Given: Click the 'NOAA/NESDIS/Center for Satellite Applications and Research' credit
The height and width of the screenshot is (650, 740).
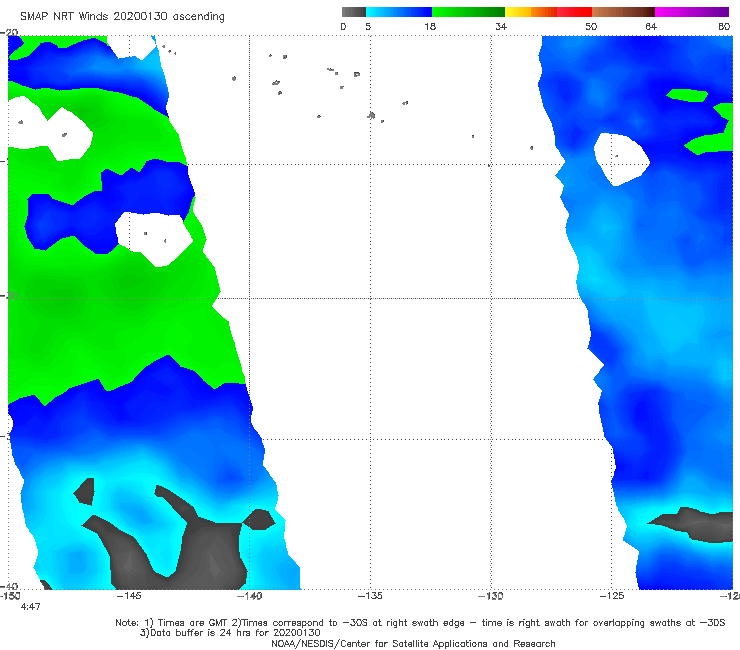Looking at the screenshot, I should 413,644.
